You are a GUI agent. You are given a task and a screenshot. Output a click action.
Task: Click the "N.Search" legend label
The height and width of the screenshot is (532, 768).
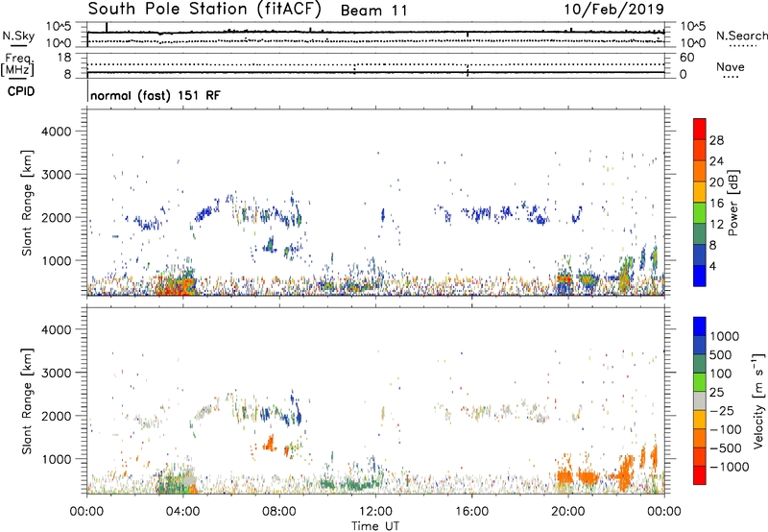click(741, 36)
